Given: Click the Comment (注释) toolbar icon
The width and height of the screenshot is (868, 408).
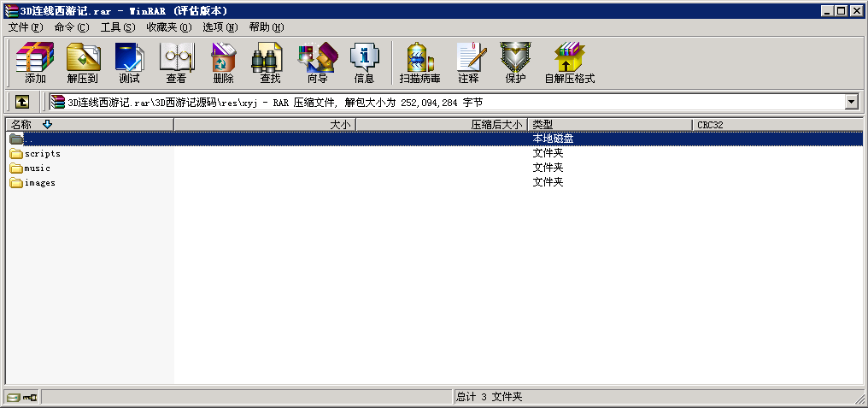Looking at the screenshot, I should 468,63.
